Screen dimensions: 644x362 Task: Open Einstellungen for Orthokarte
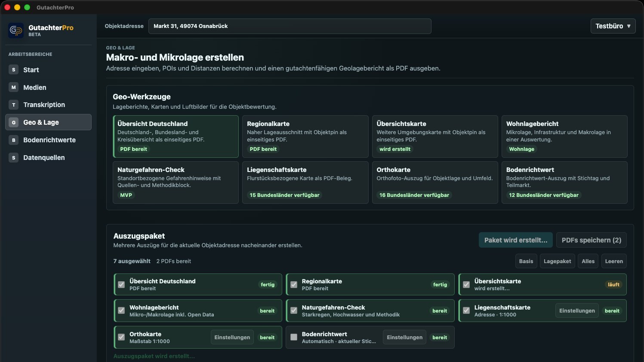pos(232,337)
